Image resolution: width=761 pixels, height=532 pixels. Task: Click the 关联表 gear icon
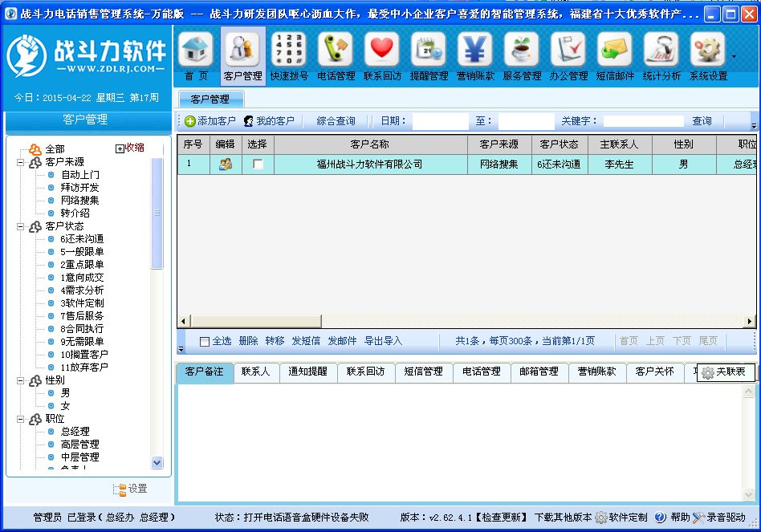click(x=707, y=372)
